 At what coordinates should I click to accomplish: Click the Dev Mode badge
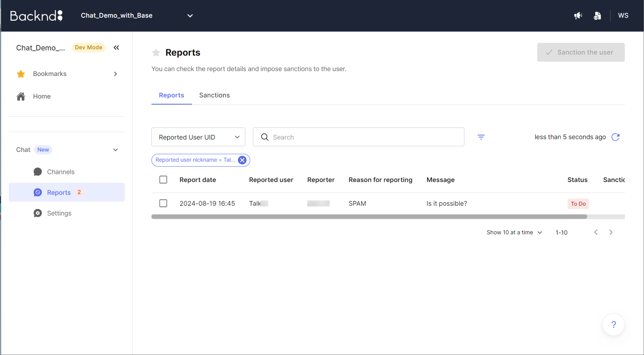88,48
